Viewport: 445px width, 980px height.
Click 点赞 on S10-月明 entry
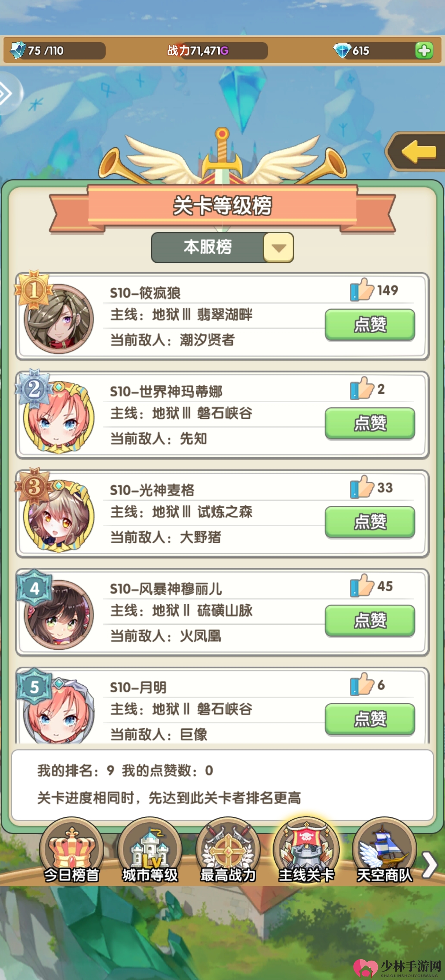370,719
